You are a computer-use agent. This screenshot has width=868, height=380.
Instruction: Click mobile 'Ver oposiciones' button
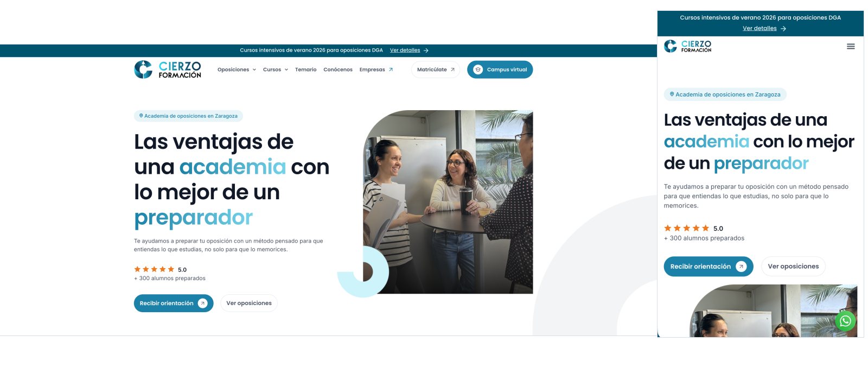coord(793,267)
